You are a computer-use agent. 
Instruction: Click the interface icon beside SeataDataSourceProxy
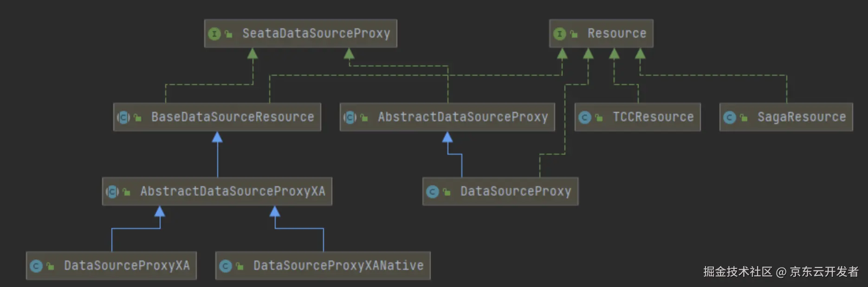click(x=214, y=34)
